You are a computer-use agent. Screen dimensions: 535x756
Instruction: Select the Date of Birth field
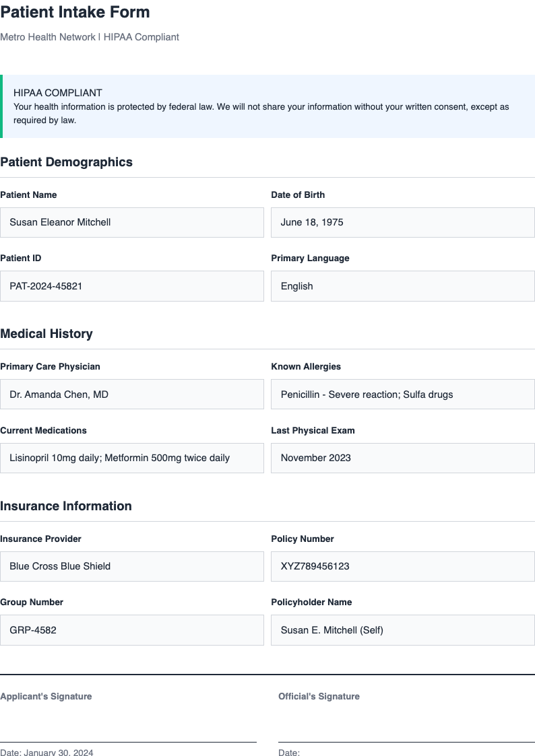click(x=402, y=222)
